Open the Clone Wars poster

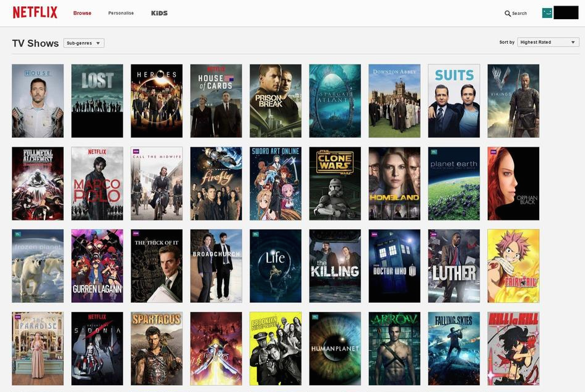(x=335, y=183)
